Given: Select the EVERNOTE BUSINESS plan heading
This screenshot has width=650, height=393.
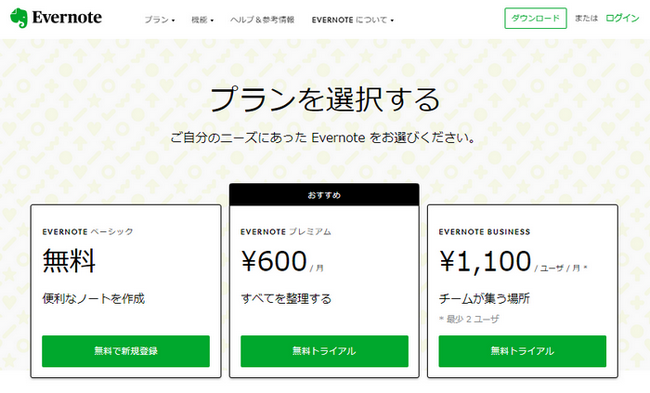Looking at the screenshot, I should (x=485, y=232).
